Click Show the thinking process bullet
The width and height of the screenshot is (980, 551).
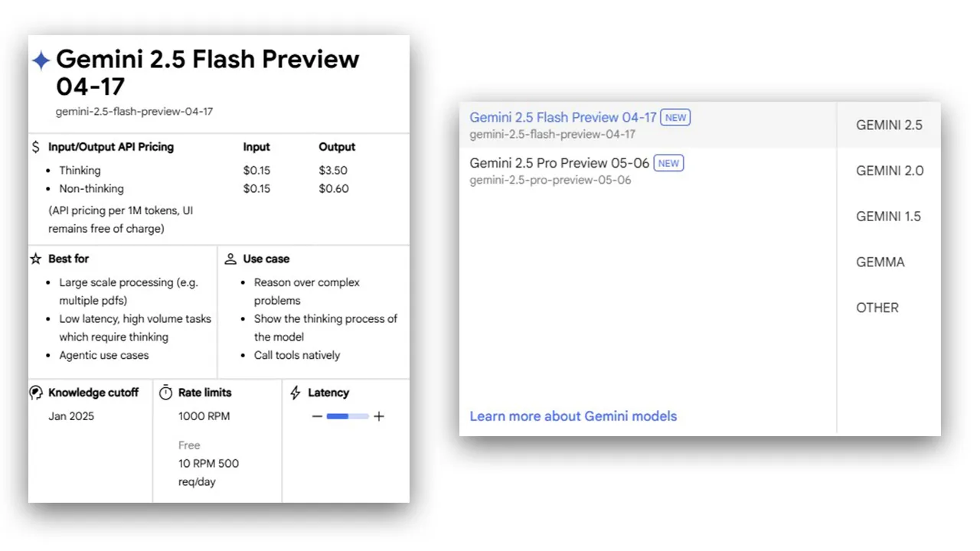point(326,328)
